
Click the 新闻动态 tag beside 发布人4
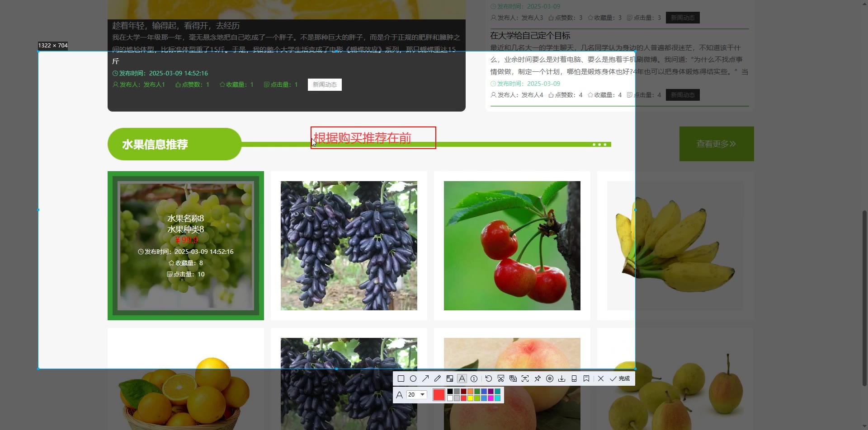(x=683, y=95)
